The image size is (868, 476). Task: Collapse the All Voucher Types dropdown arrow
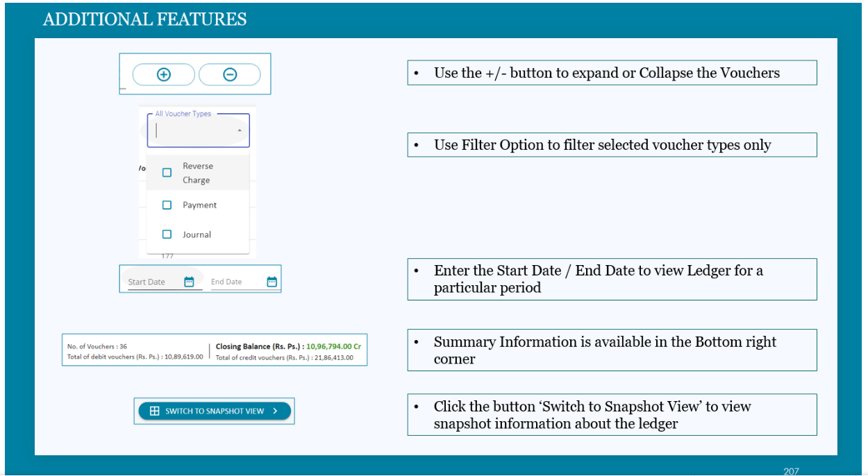coord(239,130)
